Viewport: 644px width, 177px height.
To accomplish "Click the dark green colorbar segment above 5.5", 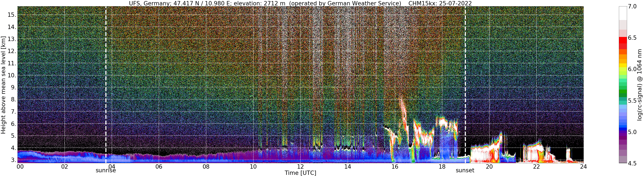I will pyautogui.click(x=623, y=95).
